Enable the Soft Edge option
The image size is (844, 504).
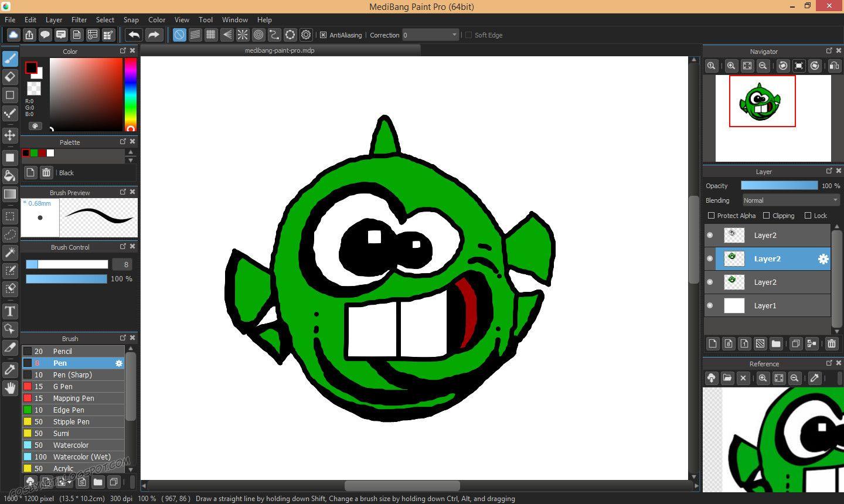click(469, 35)
